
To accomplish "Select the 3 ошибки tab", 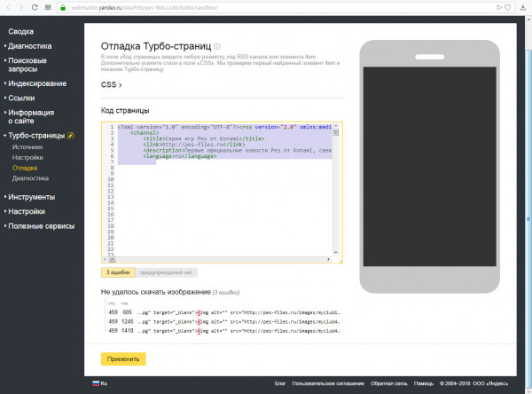I will tap(118, 272).
